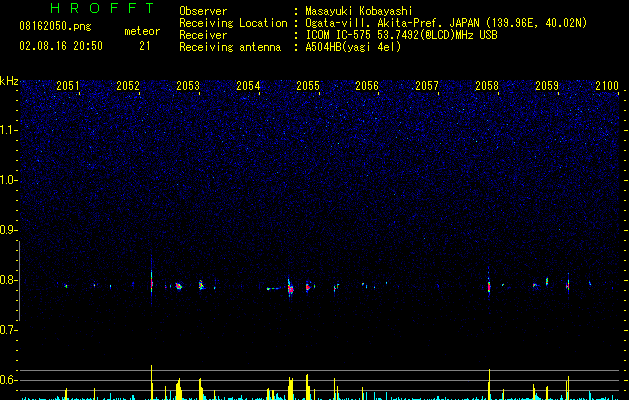Click the meteor label

[x=142, y=31]
